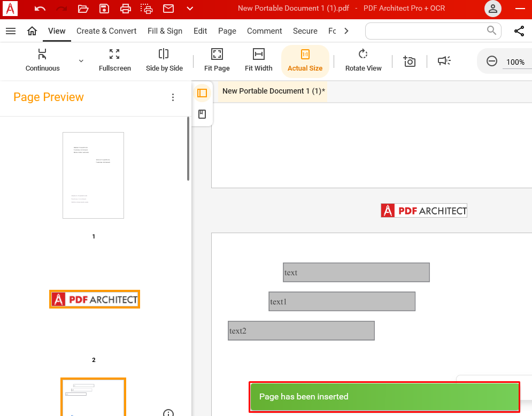Click the megaphone read aloud icon

click(x=444, y=61)
